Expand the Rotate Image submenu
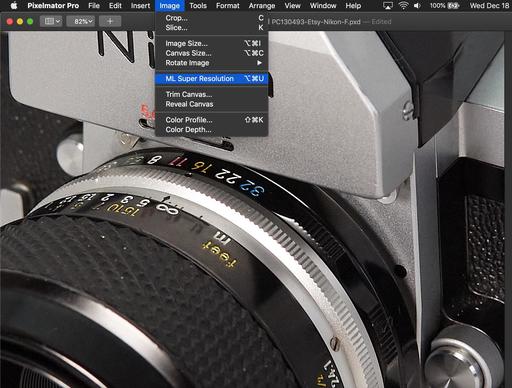Viewport: 512px width, 388px height. (x=212, y=63)
